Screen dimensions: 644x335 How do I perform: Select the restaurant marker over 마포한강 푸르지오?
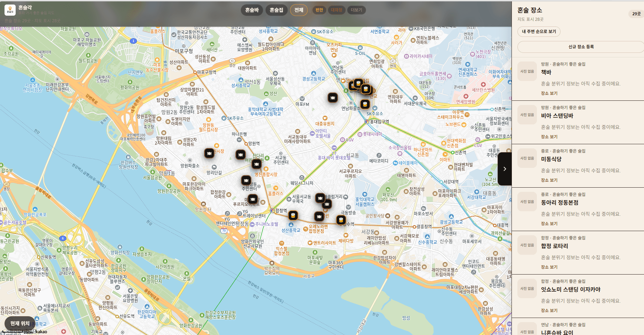pos(253,199)
